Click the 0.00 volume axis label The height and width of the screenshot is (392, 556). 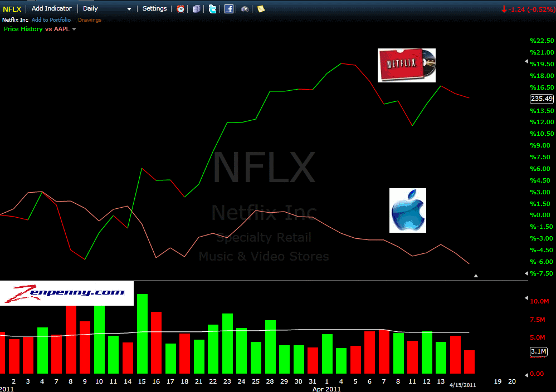(x=537, y=374)
